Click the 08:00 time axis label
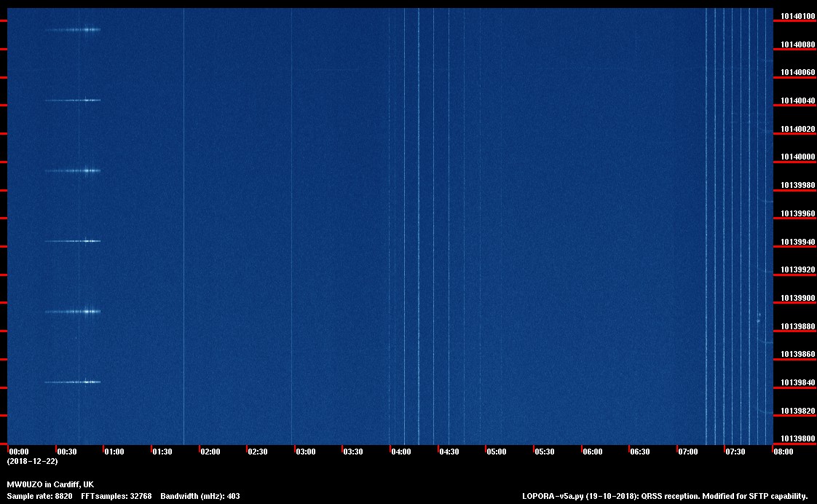The width and height of the screenshot is (817, 504). coord(784,452)
